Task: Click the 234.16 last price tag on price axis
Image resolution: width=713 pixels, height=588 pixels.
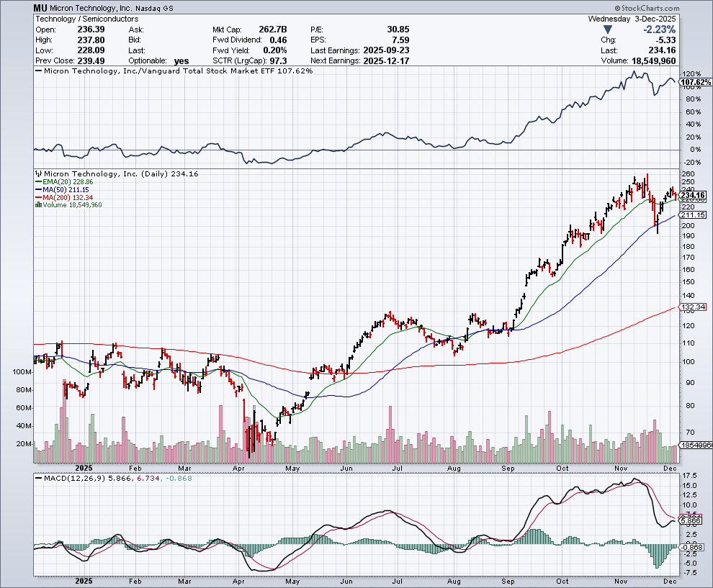Action: [692, 196]
